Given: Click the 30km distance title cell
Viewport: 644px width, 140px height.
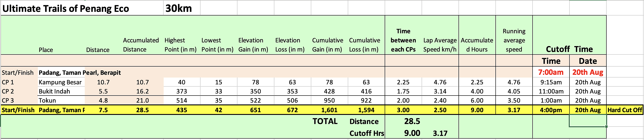Looking at the screenshot, I should (x=178, y=9).
